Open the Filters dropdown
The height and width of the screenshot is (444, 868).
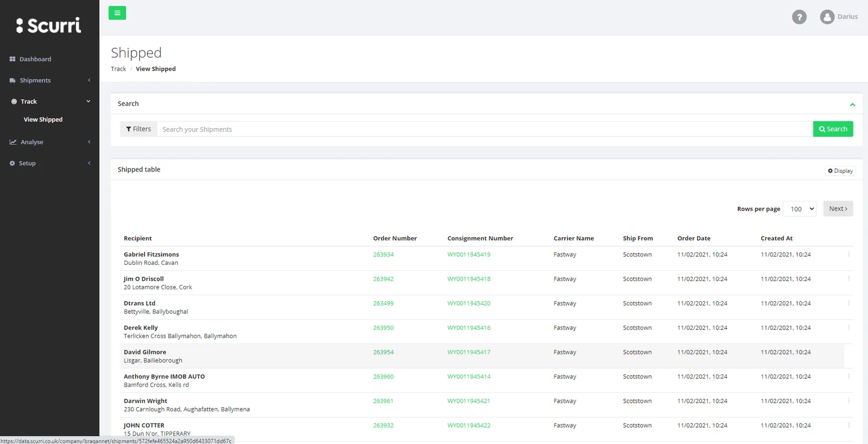tap(138, 129)
